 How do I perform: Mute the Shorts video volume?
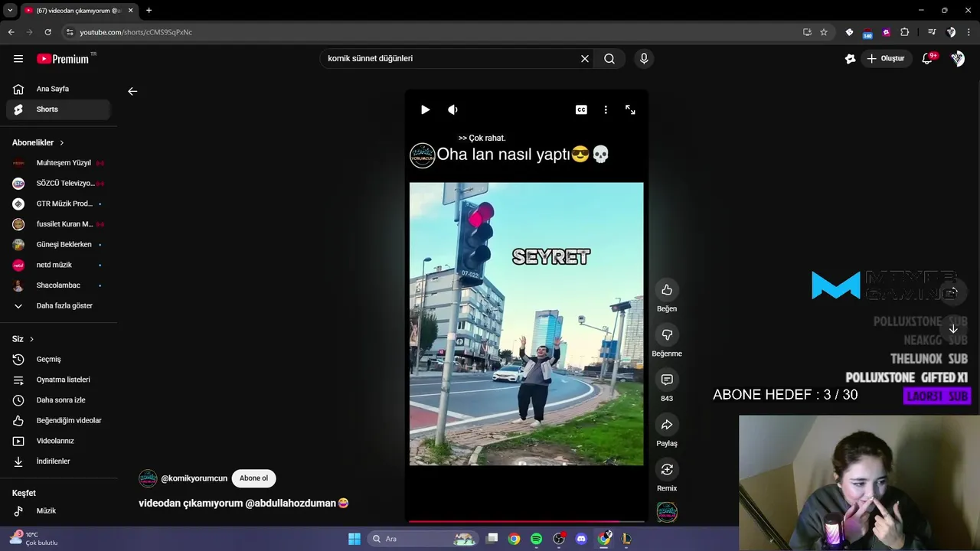452,109
